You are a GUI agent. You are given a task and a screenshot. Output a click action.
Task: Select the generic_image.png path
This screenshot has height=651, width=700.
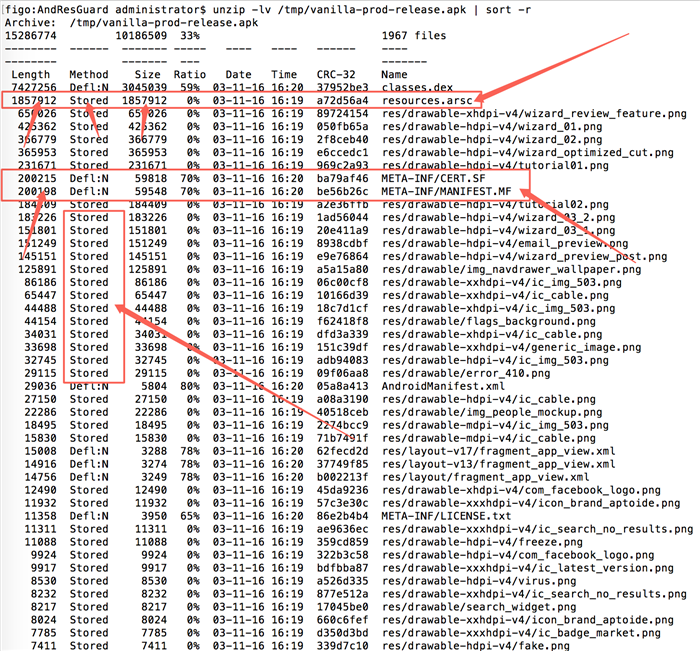pyautogui.click(x=511, y=347)
